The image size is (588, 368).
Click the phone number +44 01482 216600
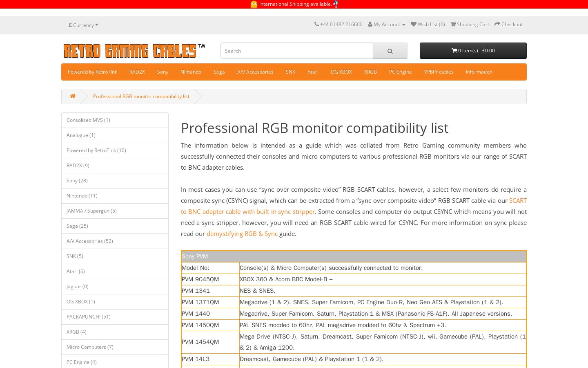(341, 25)
